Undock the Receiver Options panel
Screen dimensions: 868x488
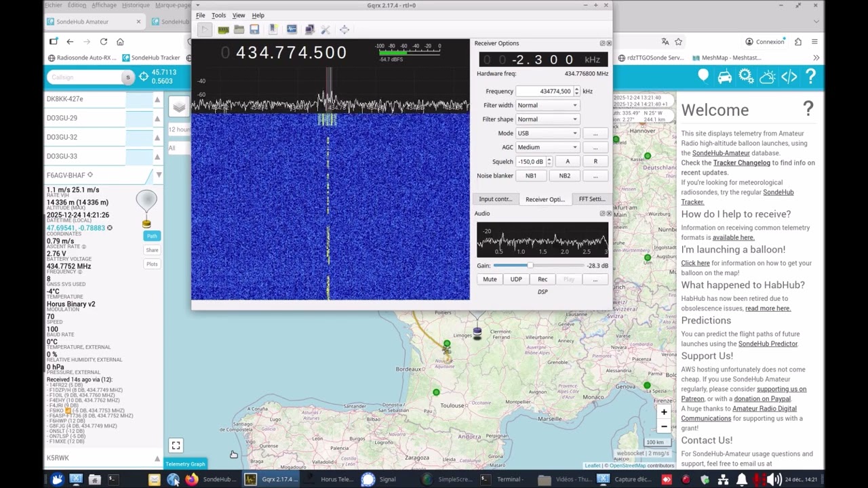[x=602, y=43]
